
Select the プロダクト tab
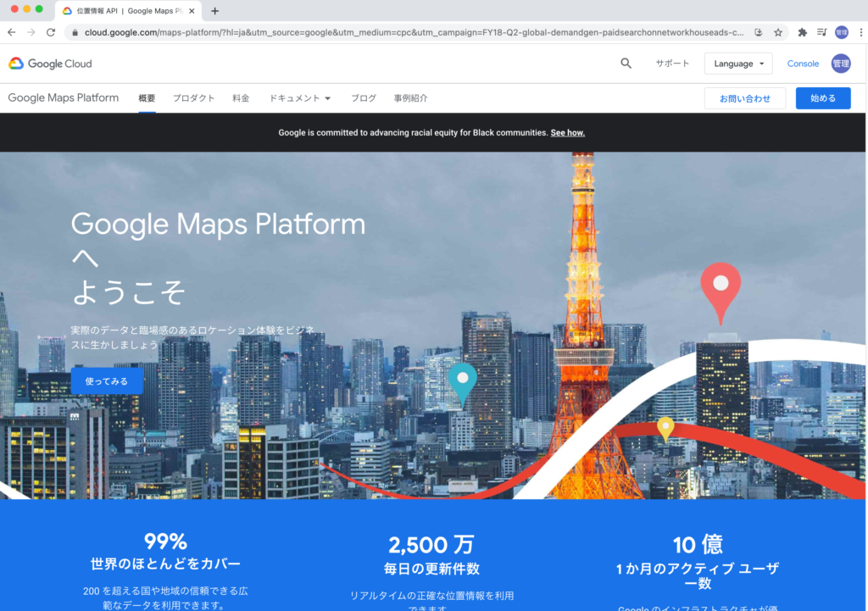[193, 98]
